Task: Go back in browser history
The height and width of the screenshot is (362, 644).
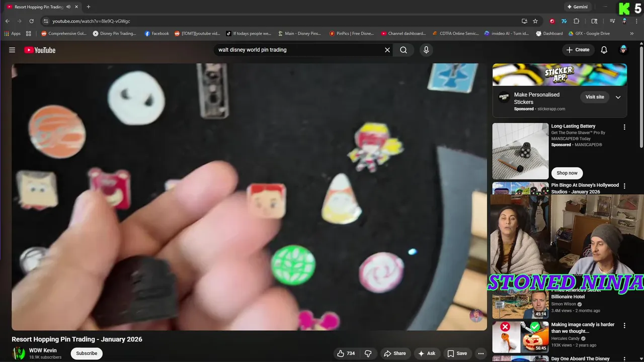Action: (x=7, y=21)
